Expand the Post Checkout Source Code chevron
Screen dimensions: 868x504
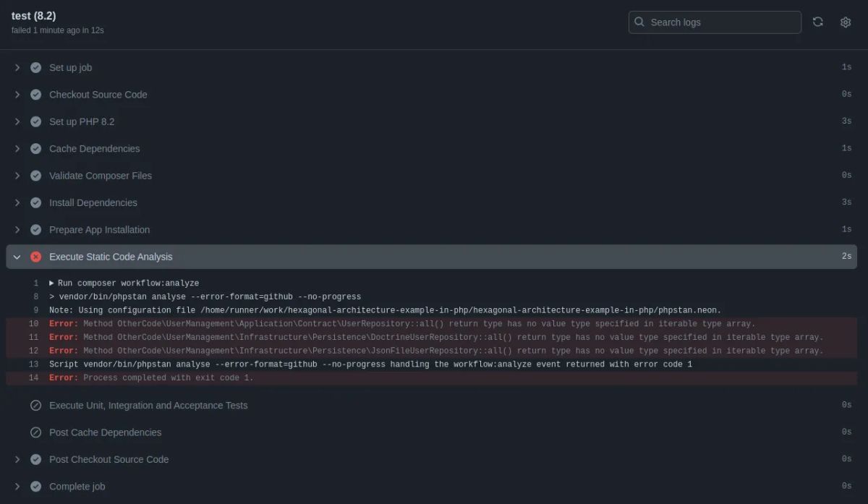(17, 459)
